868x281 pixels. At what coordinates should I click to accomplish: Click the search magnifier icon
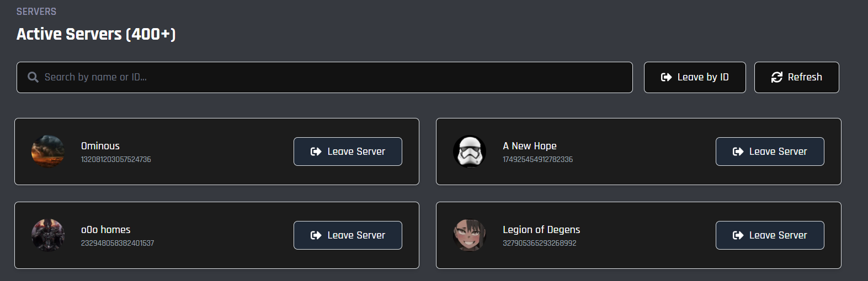(x=33, y=77)
